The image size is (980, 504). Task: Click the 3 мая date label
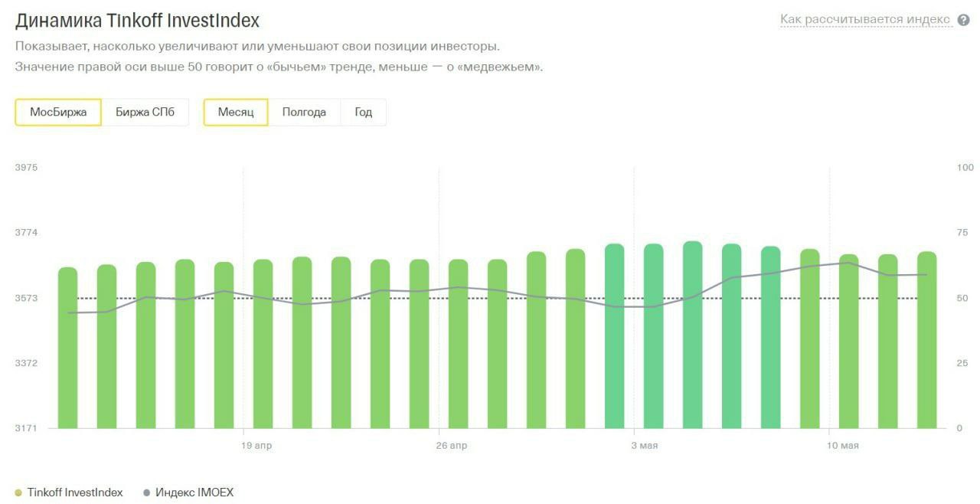(x=645, y=446)
